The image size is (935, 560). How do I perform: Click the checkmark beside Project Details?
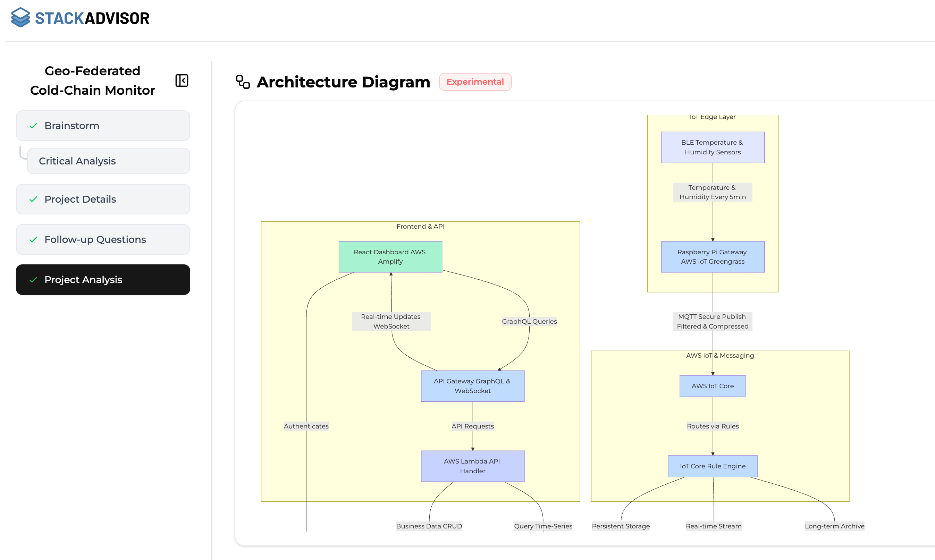pos(33,199)
